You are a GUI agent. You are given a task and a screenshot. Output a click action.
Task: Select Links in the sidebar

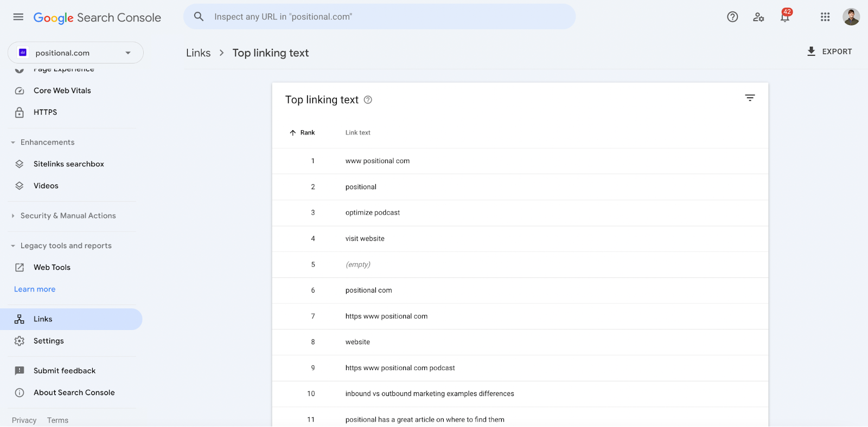(x=71, y=319)
